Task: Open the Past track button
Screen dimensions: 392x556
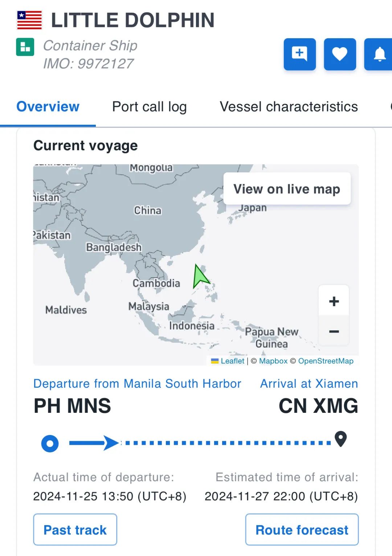Action: pyautogui.click(x=75, y=530)
